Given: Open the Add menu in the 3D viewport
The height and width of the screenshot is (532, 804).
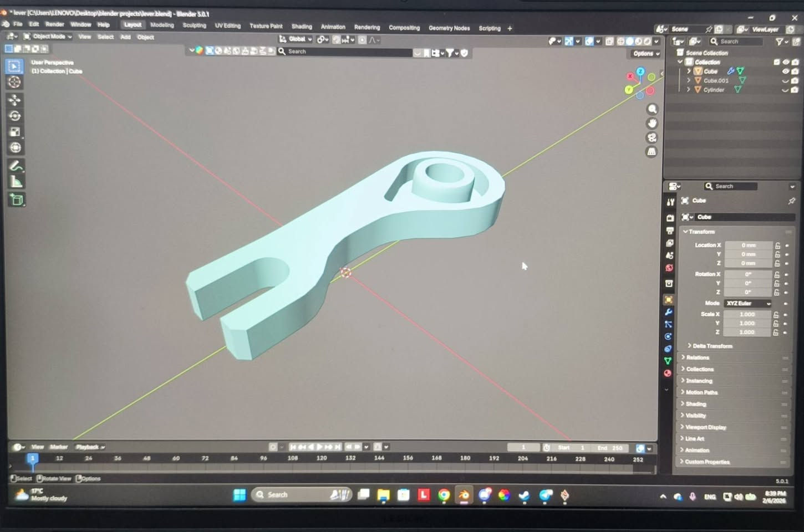Looking at the screenshot, I should [125, 37].
